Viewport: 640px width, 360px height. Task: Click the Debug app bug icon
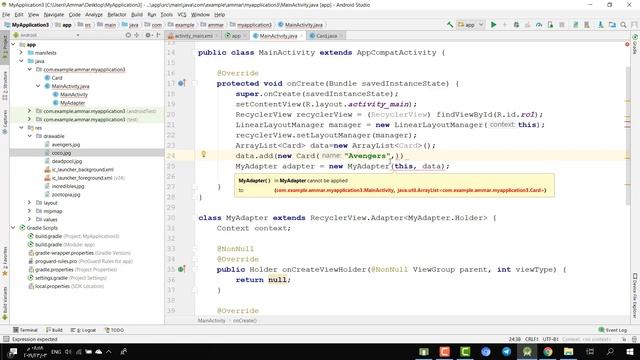coord(516,24)
